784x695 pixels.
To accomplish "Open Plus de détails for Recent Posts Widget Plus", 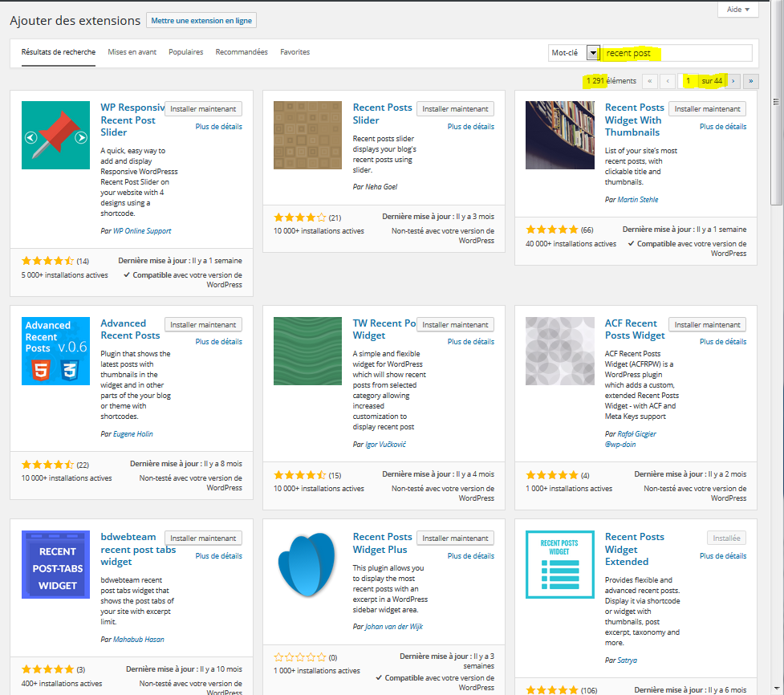I will point(470,556).
